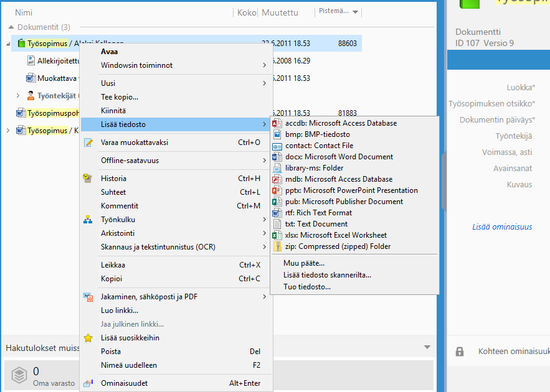This screenshot has width=550, height=392.
Task: Select Historia from the context menu
Action: pyautogui.click(x=114, y=179)
